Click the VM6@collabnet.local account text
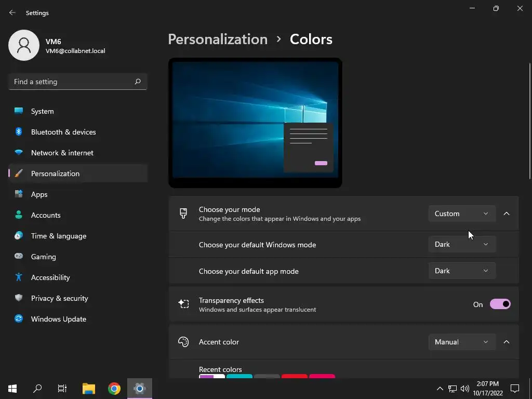Viewport: 532px width, 399px height. (x=75, y=51)
